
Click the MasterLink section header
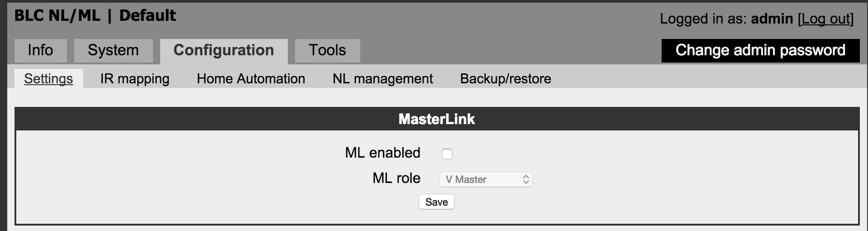tap(437, 119)
